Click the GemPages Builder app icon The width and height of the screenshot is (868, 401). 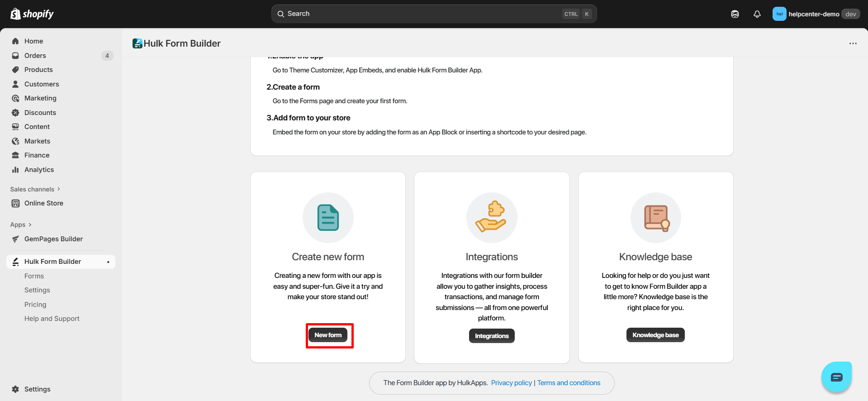click(x=15, y=239)
